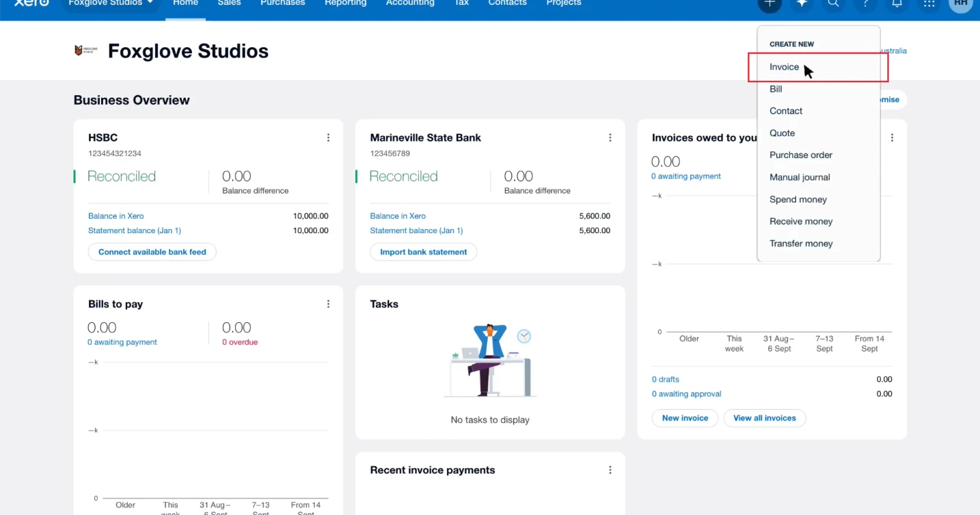Click the Marineville State Bank account title
980x515 pixels.
(426, 137)
